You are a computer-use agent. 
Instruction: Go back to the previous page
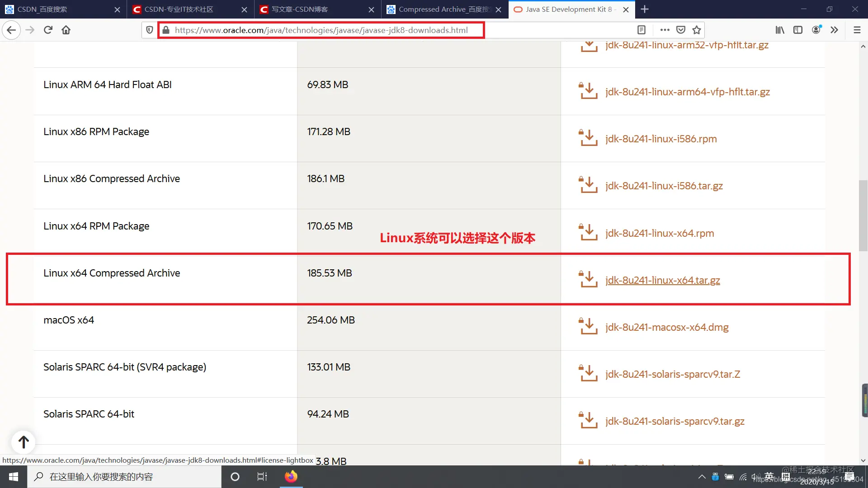(x=11, y=30)
